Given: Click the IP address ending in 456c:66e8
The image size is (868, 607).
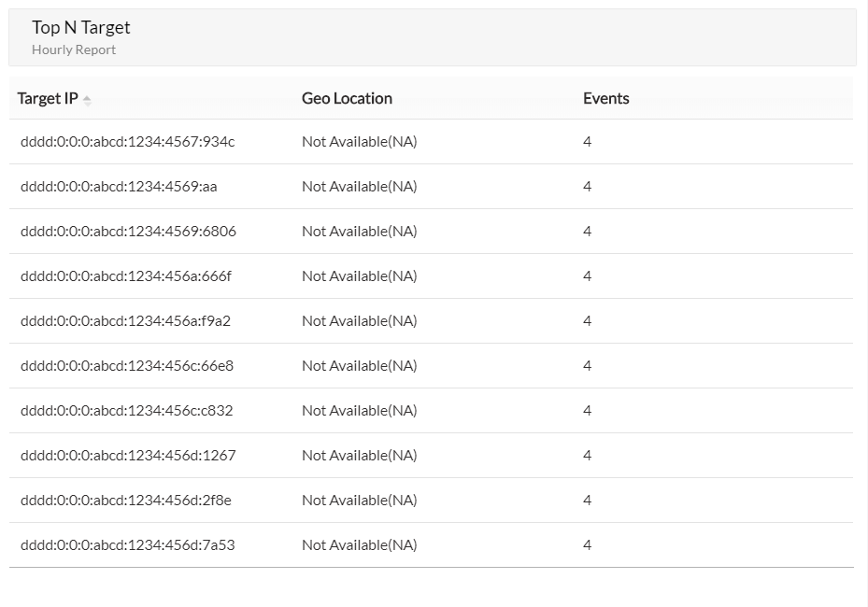Looking at the screenshot, I should click(127, 366).
